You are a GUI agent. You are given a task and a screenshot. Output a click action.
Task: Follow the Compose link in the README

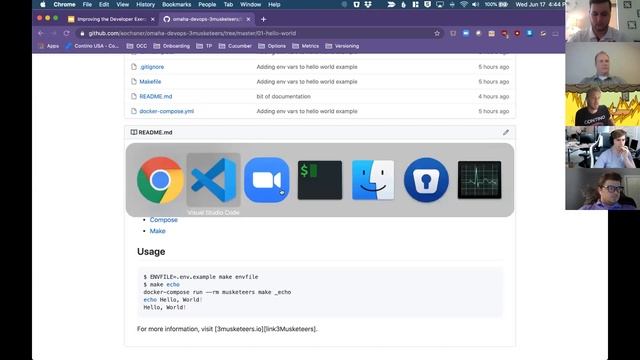[164, 220]
